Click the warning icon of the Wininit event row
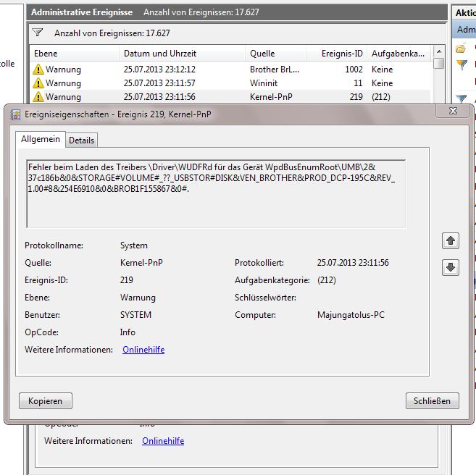The width and height of the screenshot is (476, 475). click(x=38, y=83)
